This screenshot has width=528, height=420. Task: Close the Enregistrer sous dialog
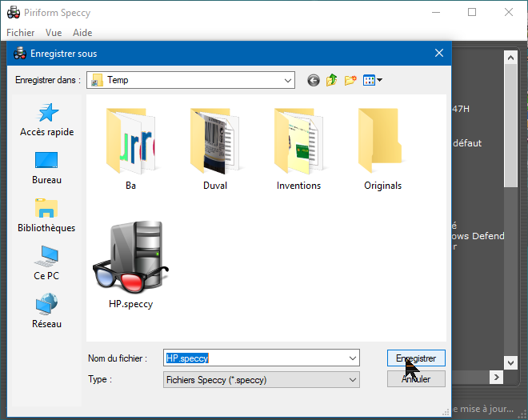pyautogui.click(x=438, y=53)
